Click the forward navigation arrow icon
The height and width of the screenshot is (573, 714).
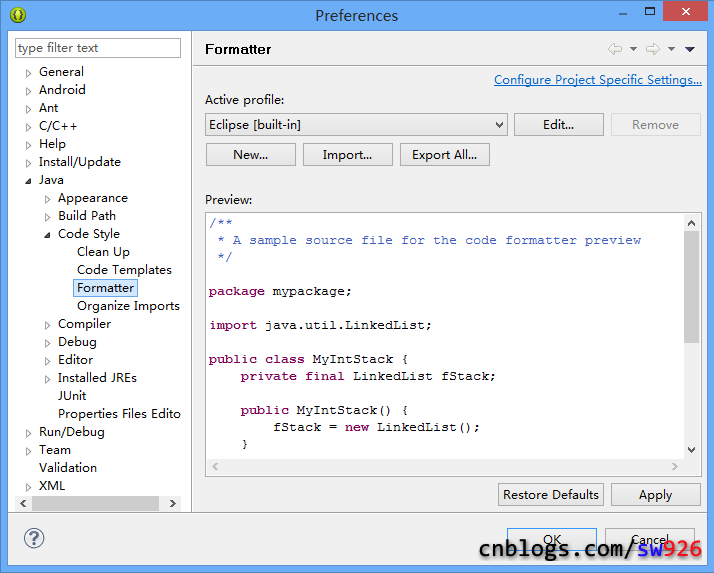coord(652,49)
